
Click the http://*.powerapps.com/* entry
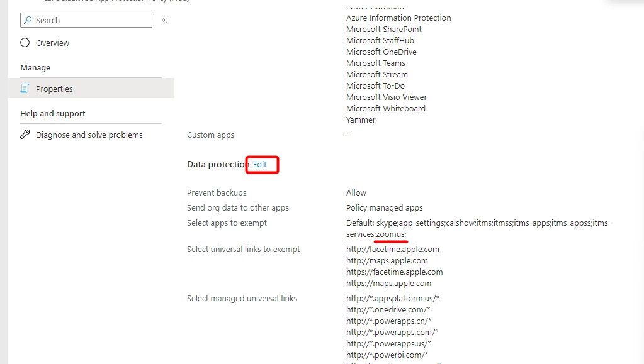pyautogui.click(x=392, y=333)
